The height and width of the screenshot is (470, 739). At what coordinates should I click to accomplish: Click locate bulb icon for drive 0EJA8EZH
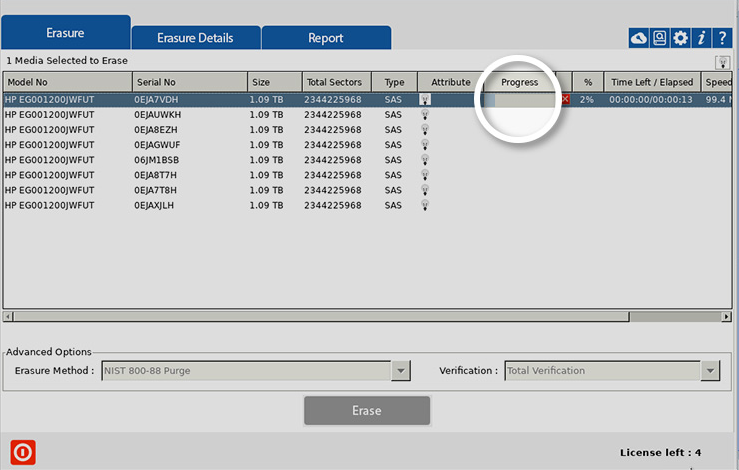click(425, 130)
